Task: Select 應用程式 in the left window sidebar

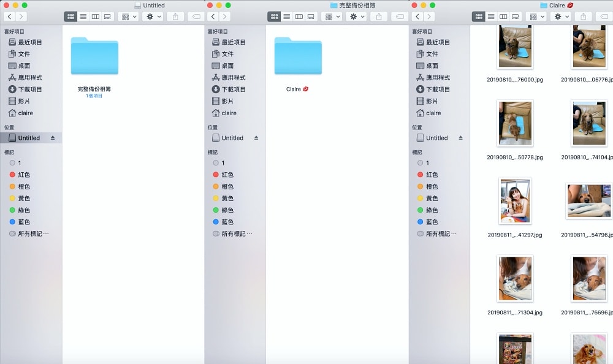Action: (x=29, y=78)
